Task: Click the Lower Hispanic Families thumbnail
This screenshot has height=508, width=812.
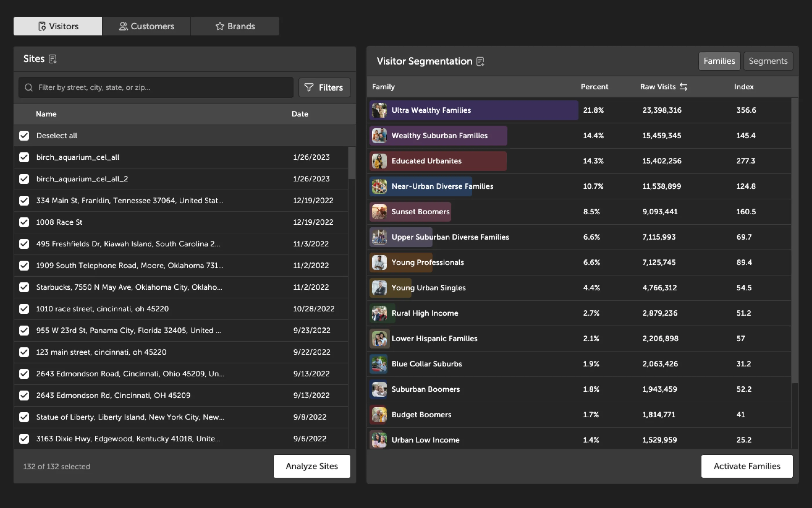Action: (x=379, y=339)
